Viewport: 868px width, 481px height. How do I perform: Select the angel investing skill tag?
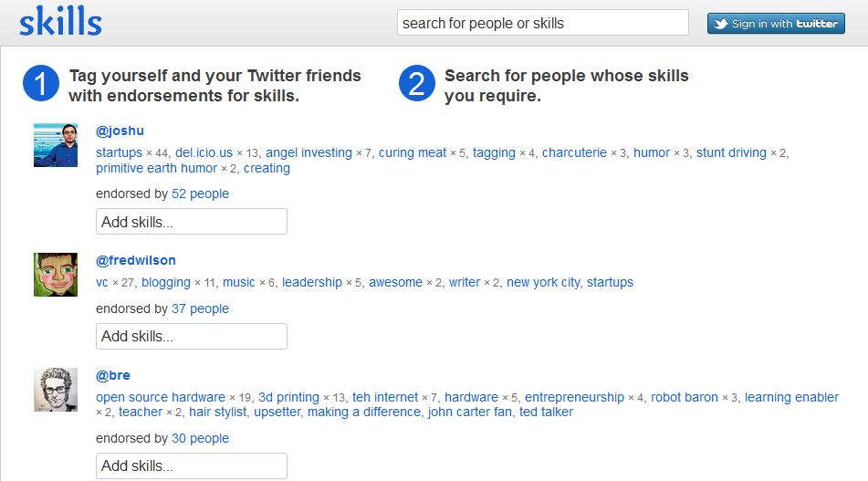(309, 152)
